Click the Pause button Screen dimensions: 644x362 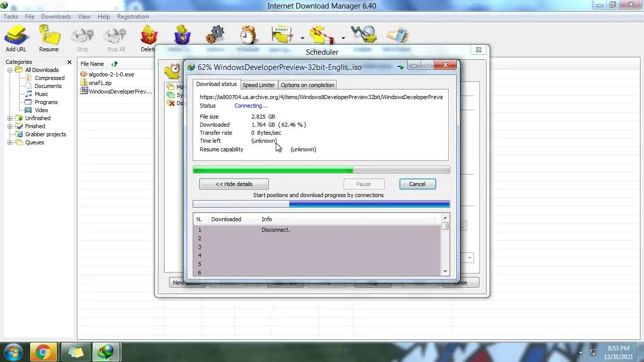tap(364, 184)
